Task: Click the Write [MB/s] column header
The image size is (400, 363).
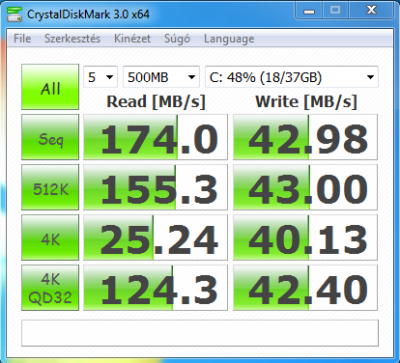Action: click(x=306, y=102)
